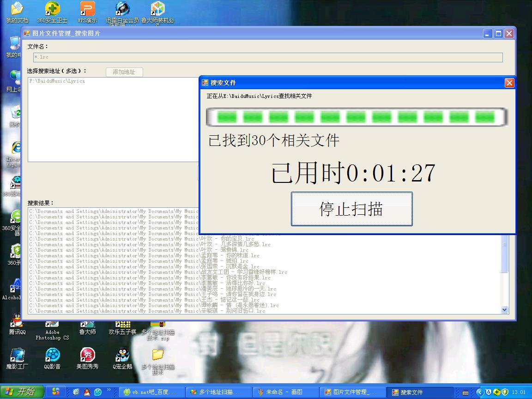Click the round blue quick launch icon
This screenshot has height=399, width=532.
[x=98, y=392]
